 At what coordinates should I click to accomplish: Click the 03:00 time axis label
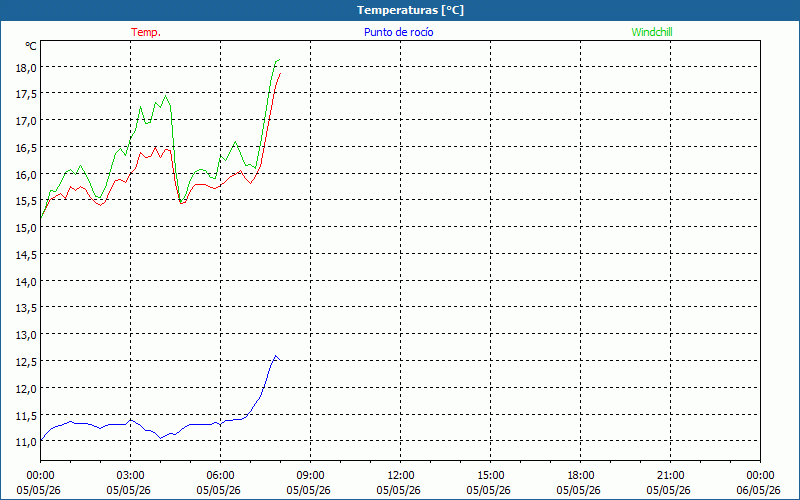point(131,476)
